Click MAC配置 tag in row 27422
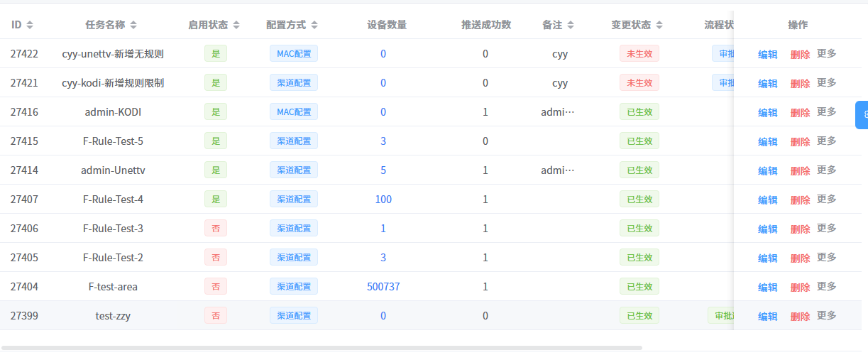868x355 pixels. pos(294,53)
